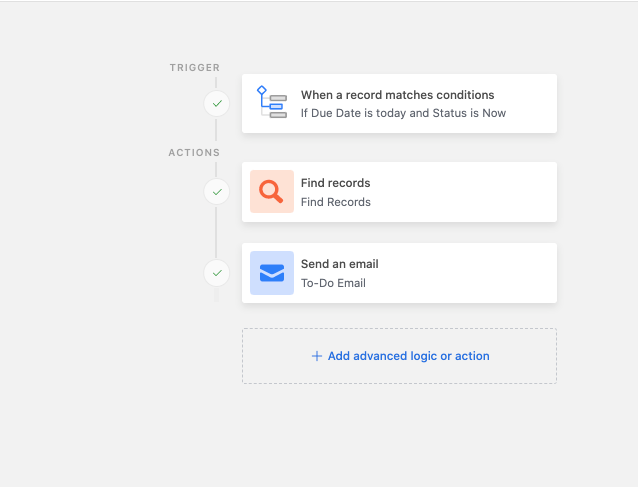Click the orange magnifying glass Find records icon

272,191
